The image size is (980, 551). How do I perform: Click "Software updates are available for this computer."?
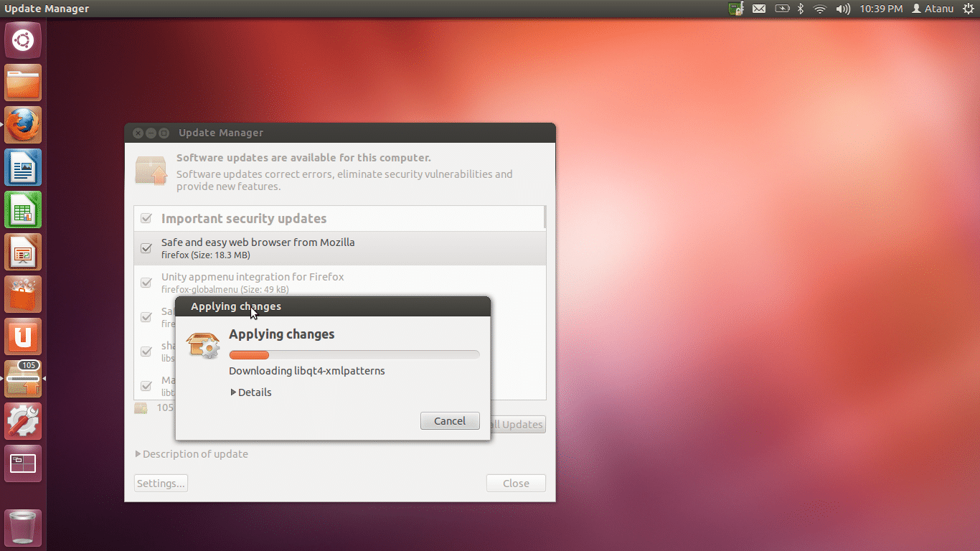click(x=303, y=158)
